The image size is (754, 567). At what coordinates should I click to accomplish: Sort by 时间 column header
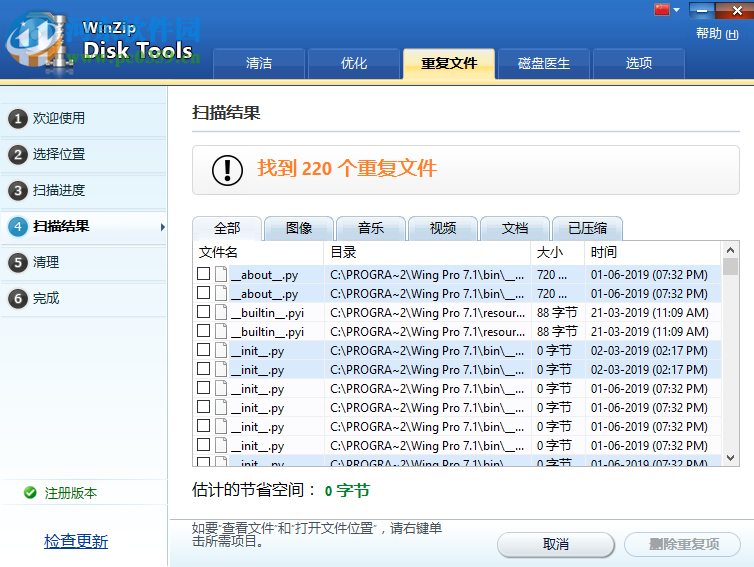(x=653, y=252)
